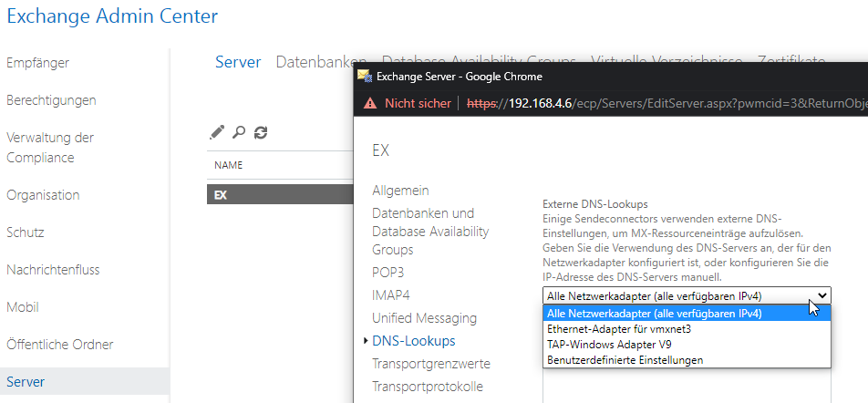Select DNS-Lookups in the dialog
The width and height of the screenshot is (868, 403).
[x=414, y=341]
